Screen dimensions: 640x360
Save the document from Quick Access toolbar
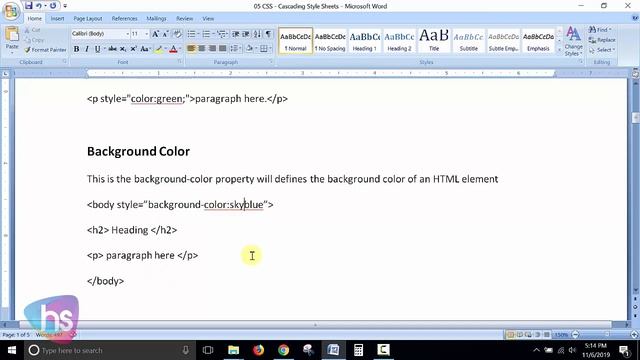28,6
